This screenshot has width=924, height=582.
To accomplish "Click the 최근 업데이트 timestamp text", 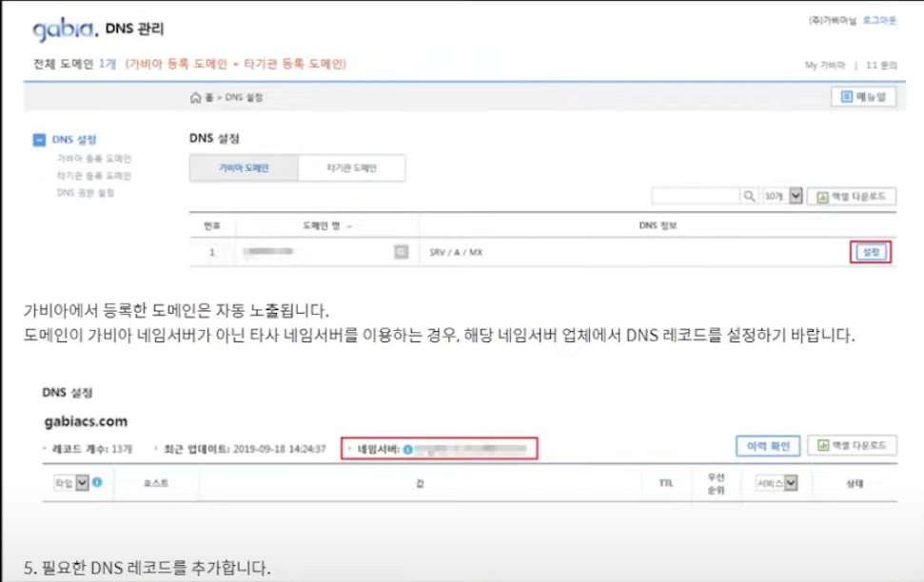I will click(245, 449).
